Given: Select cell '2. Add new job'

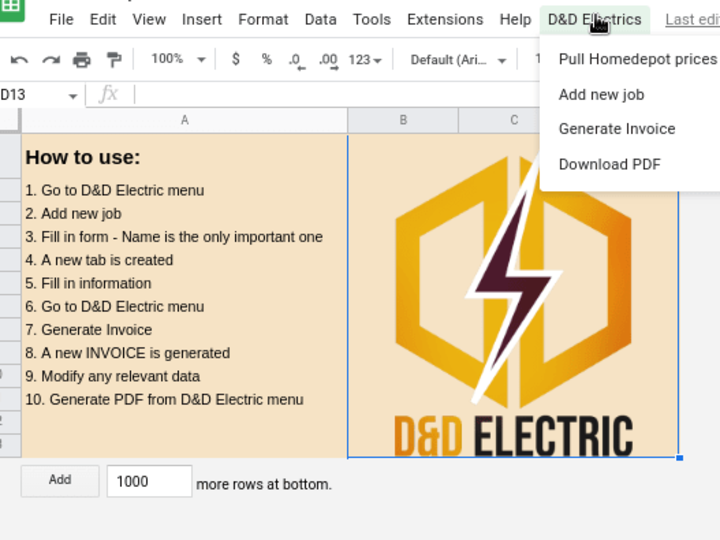Looking at the screenshot, I should coord(185,214).
